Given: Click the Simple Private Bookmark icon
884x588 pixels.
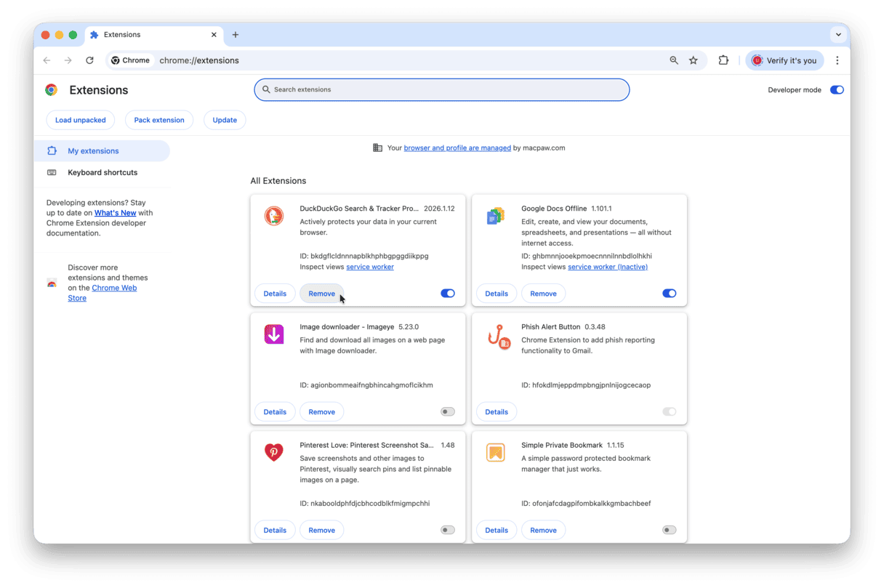Looking at the screenshot, I should (x=496, y=452).
